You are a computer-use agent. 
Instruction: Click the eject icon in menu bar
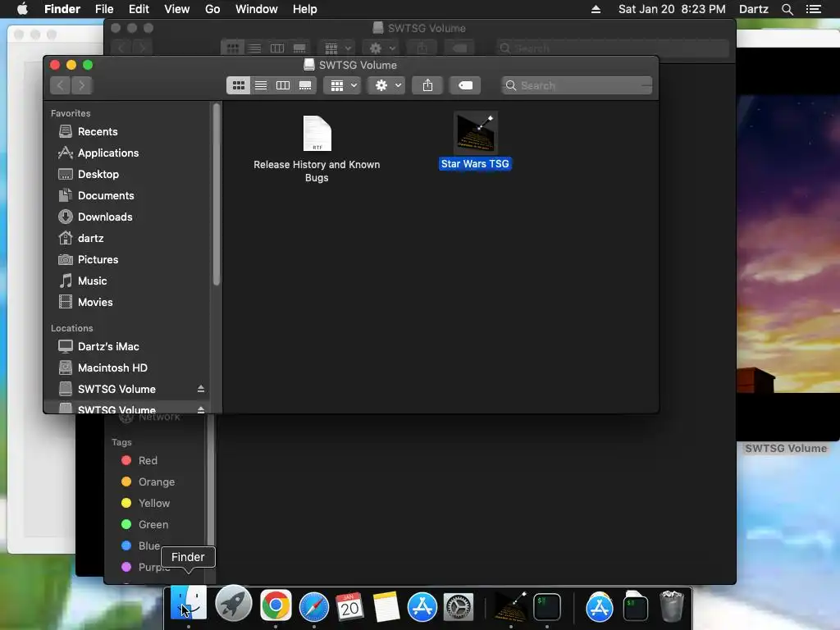point(596,9)
